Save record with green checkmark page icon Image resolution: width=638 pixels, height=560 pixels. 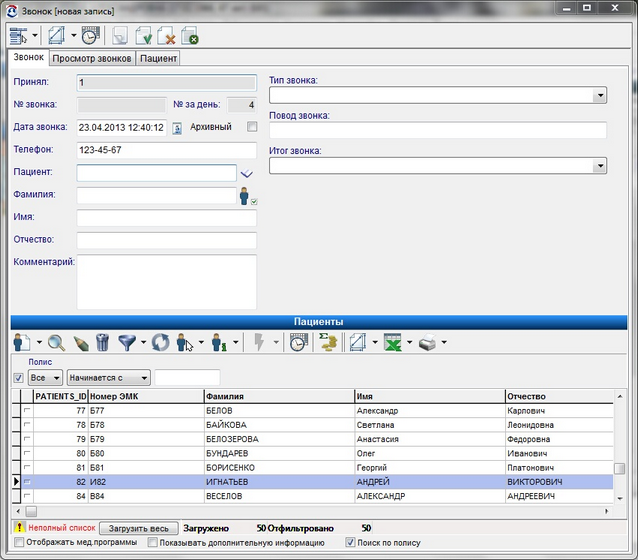pyautogui.click(x=143, y=36)
